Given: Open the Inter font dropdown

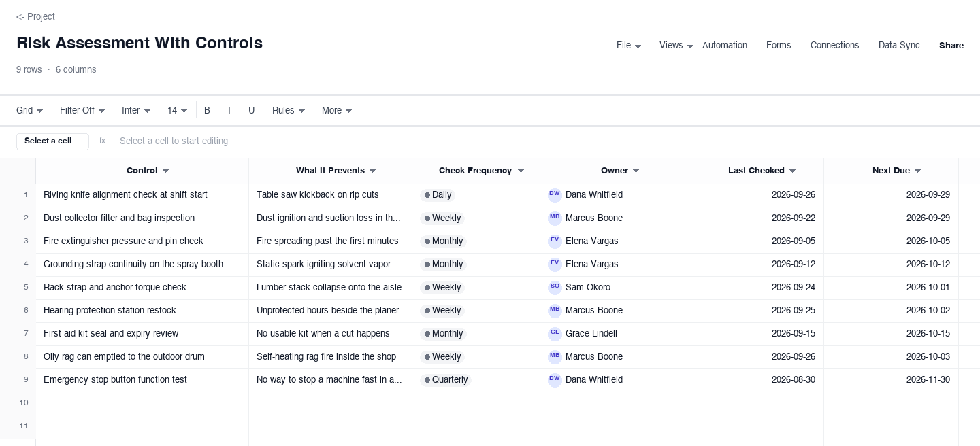Looking at the screenshot, I should 136,110.
